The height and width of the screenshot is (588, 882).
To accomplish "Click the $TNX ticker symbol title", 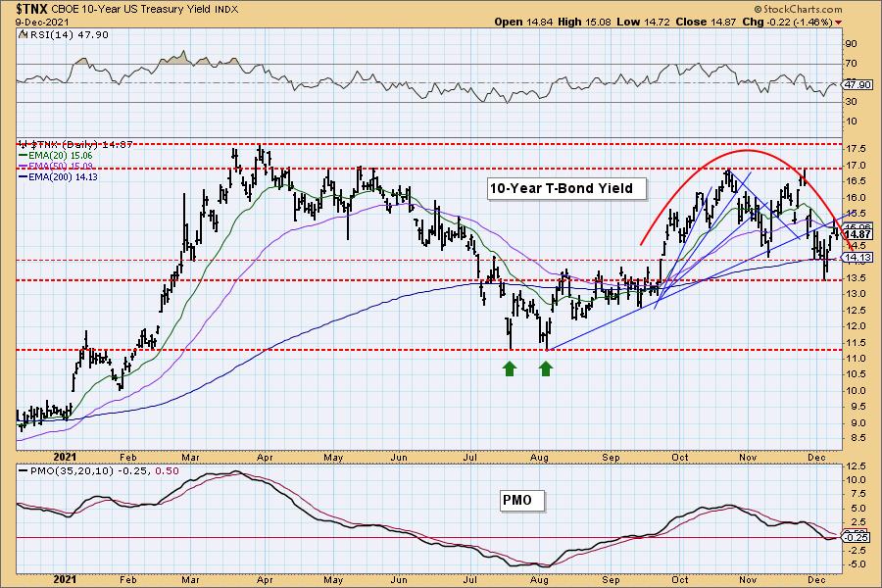I will tap(32, 9).
